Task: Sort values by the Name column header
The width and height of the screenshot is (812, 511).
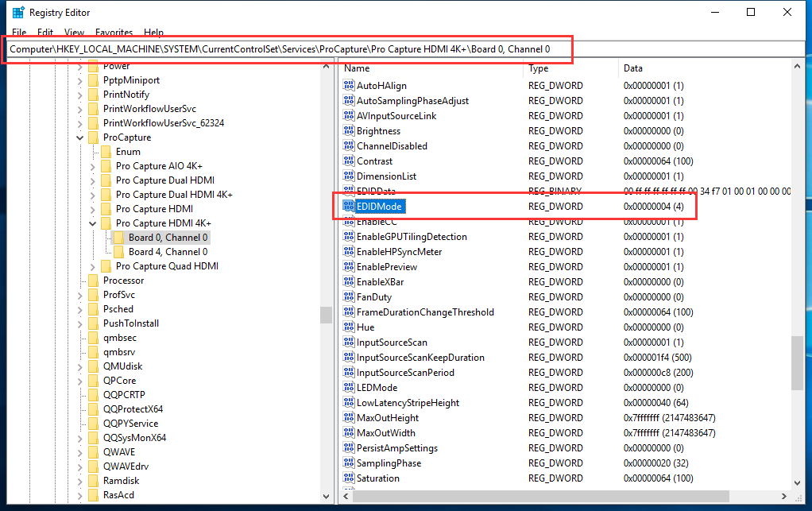Action: 431,68
